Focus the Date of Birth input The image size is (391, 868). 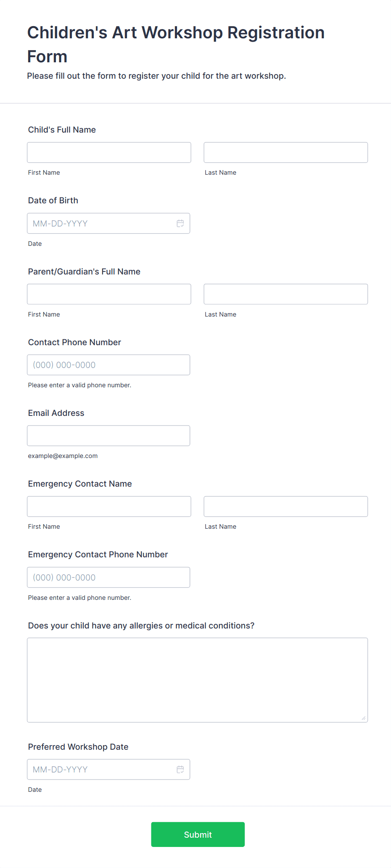click(x=108, y=224)
